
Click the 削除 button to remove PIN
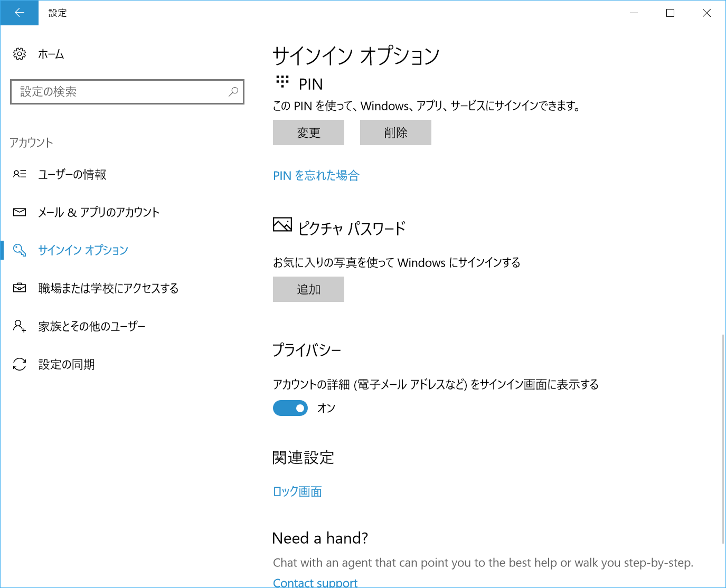click(395, 132)
